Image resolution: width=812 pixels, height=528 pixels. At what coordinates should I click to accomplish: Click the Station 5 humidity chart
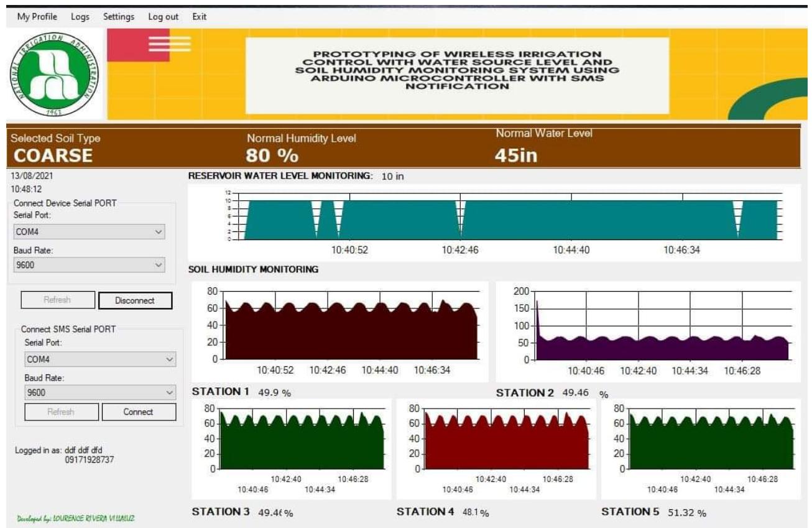coord(701,449)
